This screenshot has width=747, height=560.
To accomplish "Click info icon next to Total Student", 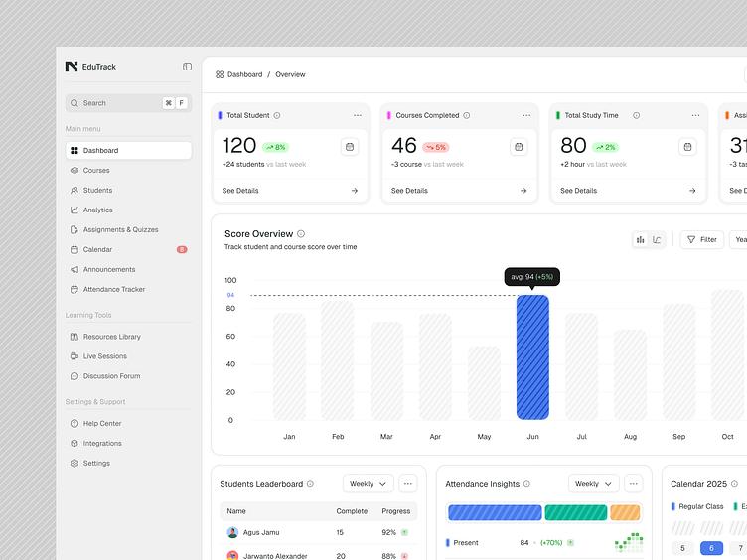I will [x=277, y=116].
